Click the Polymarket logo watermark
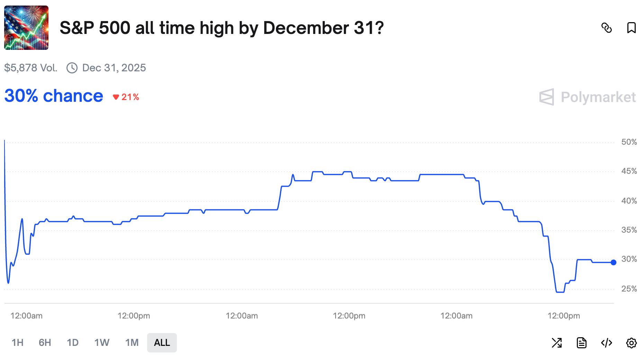Viewport: 644px width, 358px height. click(587, 97)
